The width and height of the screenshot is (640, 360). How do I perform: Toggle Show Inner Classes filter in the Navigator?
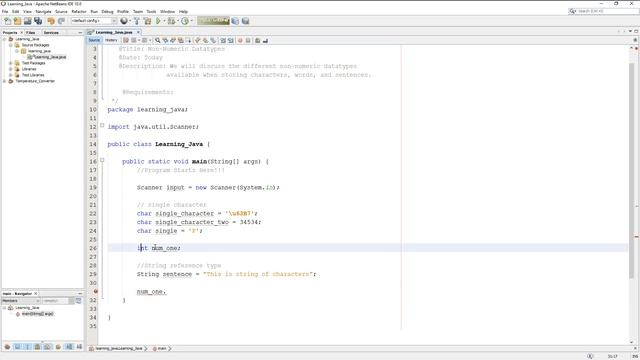[x=47, y=347]
